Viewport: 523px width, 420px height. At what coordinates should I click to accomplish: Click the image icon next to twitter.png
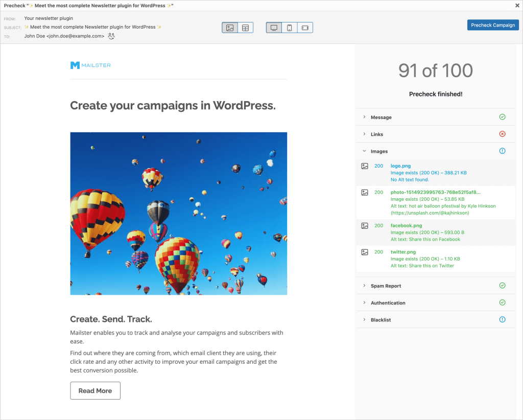(365, 252)
